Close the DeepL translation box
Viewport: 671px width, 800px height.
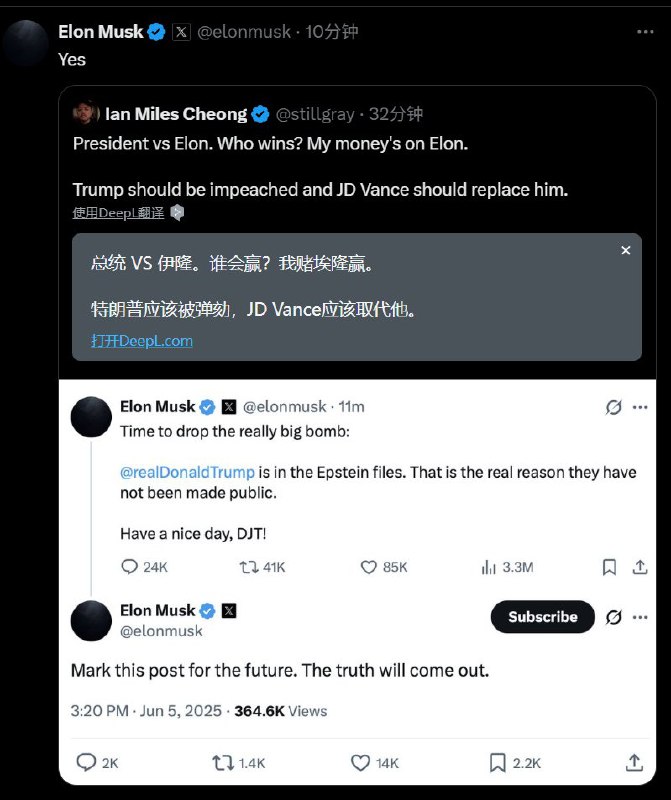click(626, 250)
